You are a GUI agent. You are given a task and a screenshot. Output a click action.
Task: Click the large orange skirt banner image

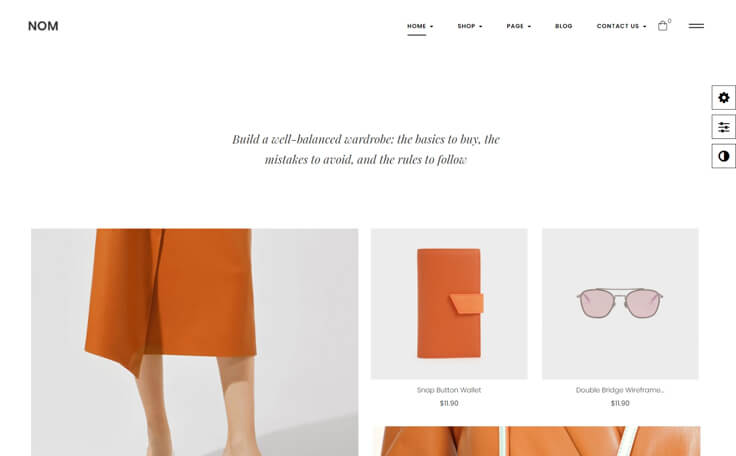click(x=195, y=342)
